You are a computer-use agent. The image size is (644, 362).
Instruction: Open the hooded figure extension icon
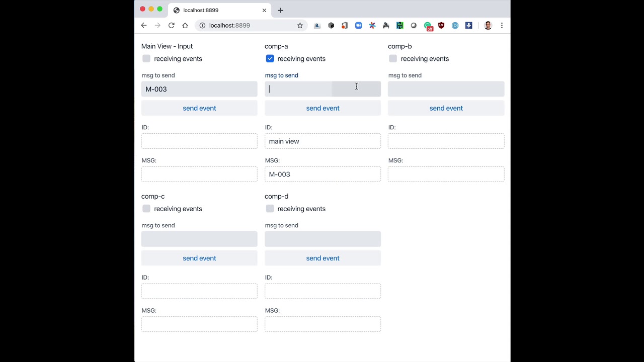pos(386,25)
